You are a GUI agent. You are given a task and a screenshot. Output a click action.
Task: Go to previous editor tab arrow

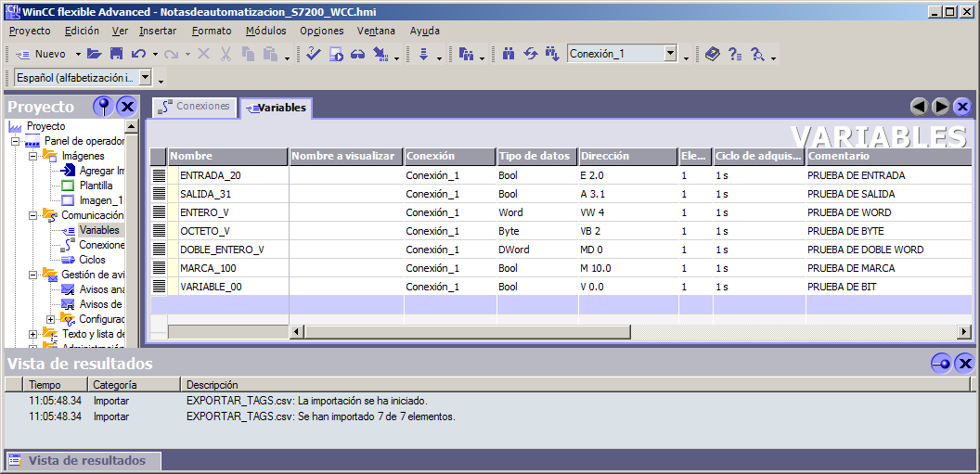tap(918, 107)
